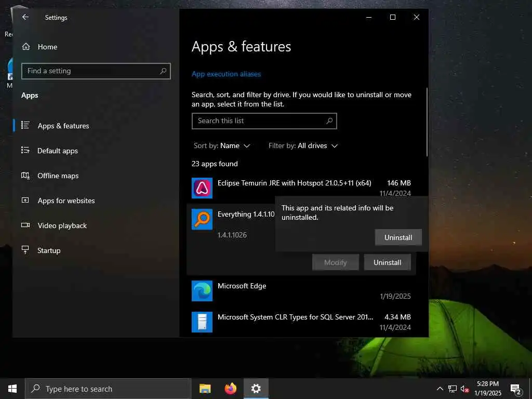
Task: Open Startup apps section
Action: pos(49,250)
